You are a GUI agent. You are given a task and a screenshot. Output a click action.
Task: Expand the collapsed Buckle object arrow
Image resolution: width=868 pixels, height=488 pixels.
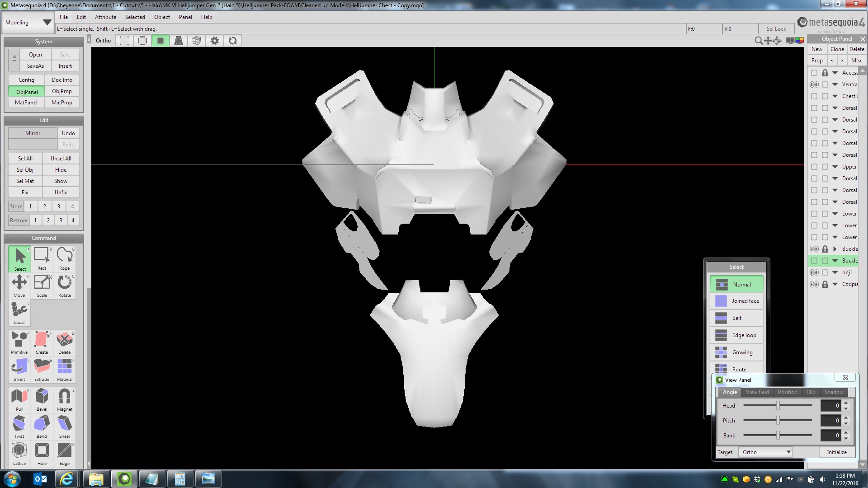[x=835, y=249]
